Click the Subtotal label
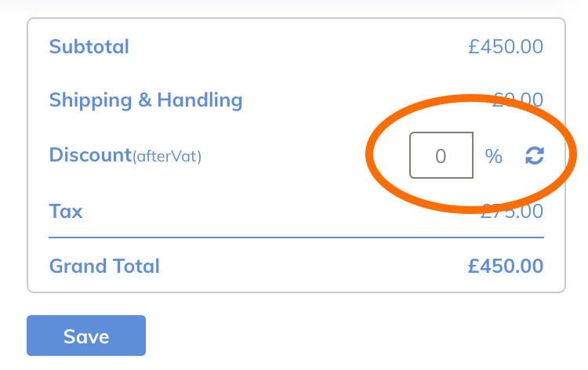 (89, 47)
